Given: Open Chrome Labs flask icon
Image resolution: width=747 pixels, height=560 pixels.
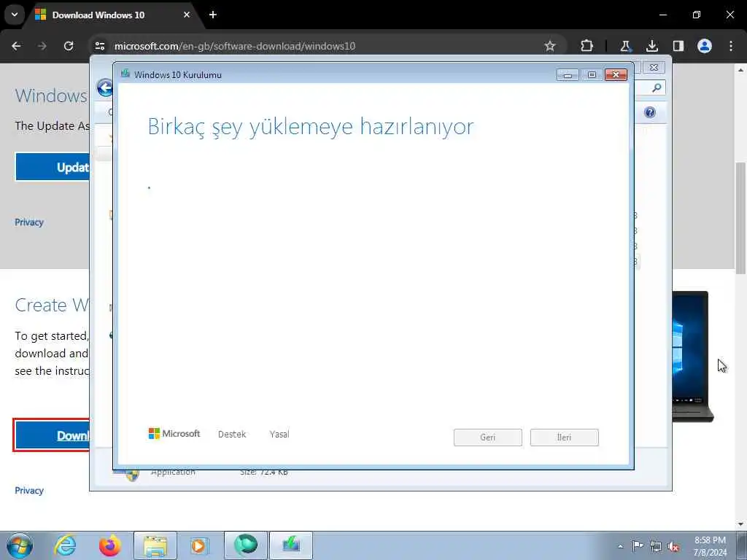Looking at the screenshot, I should [625, 46].
